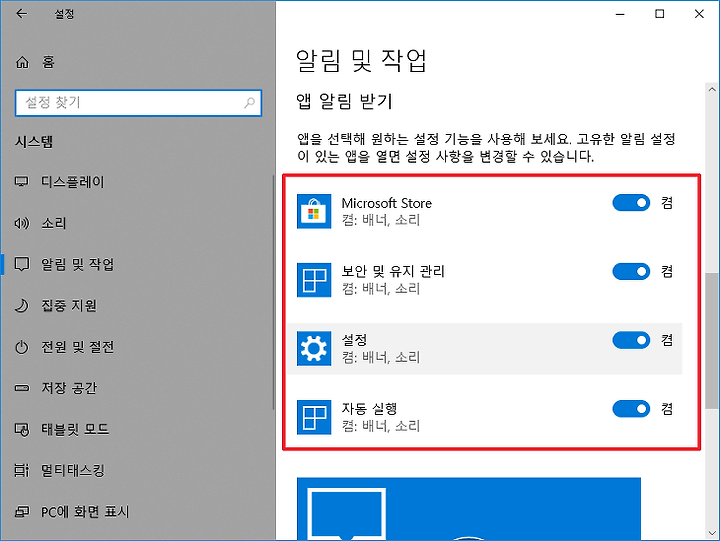Click the content scrollbar up arrow
This screenshot has height=541, width=720.
(x=712, y=90)
